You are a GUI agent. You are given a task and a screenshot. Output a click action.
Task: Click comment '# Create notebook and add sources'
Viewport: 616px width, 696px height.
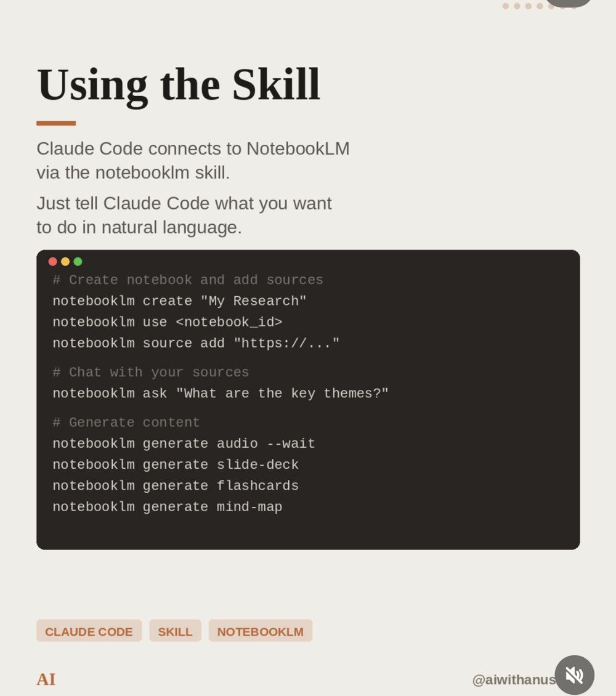[x=188, y=280]
